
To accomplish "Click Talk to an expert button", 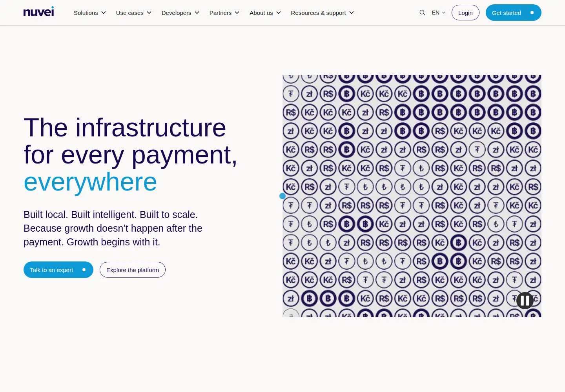I will tap(58, 270).
